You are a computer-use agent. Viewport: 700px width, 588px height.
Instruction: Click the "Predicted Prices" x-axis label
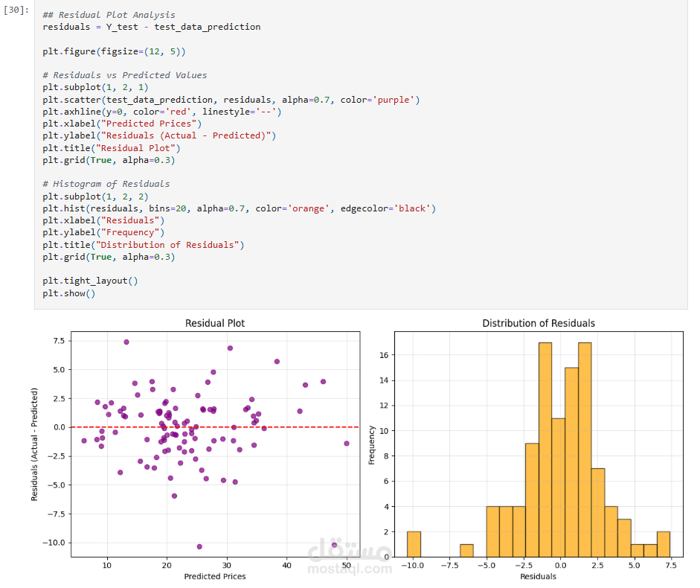point(215,576)
